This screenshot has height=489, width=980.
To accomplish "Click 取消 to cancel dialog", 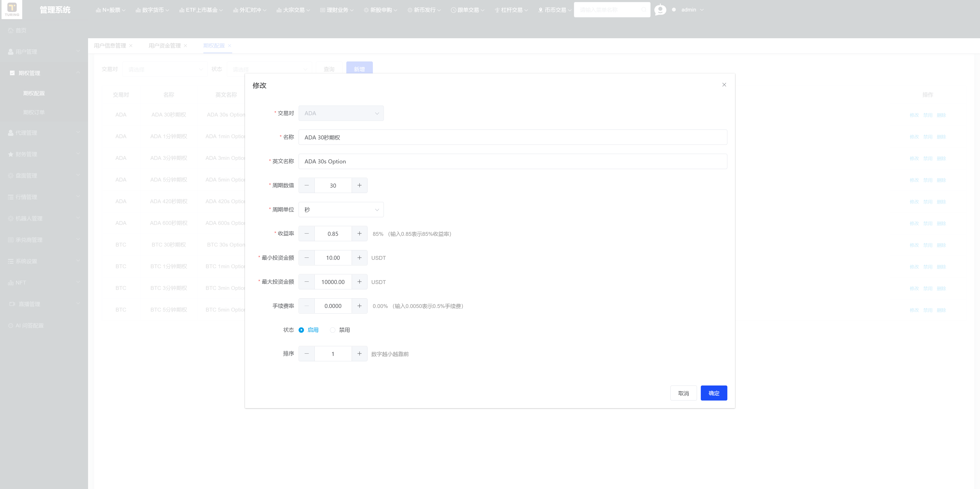I will tap(683, 393).
